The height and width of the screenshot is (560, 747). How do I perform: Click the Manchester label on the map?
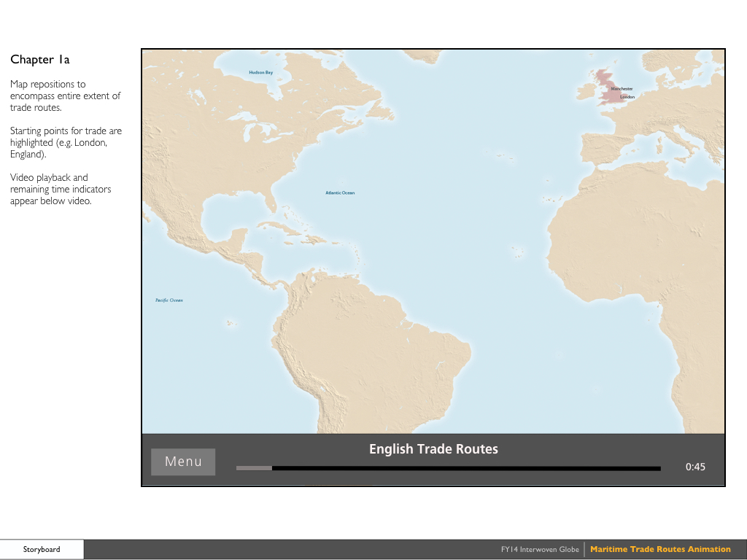[x=622, y=88]
